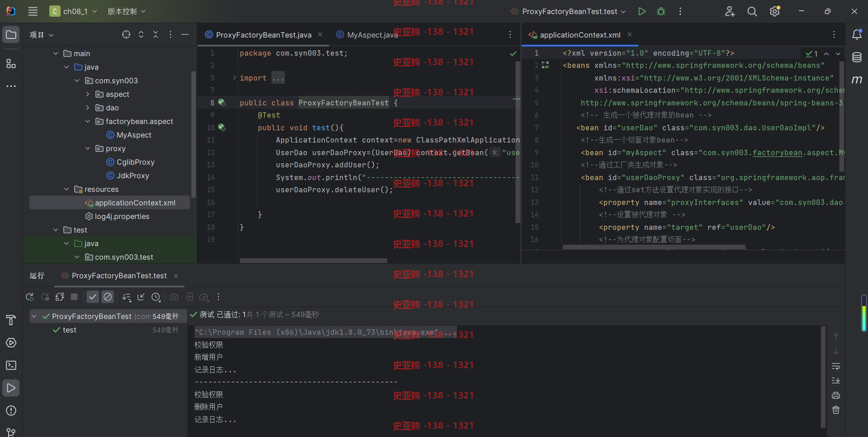Open more actions menu beside debug button
868x437 pixels.
pos(680,11)
